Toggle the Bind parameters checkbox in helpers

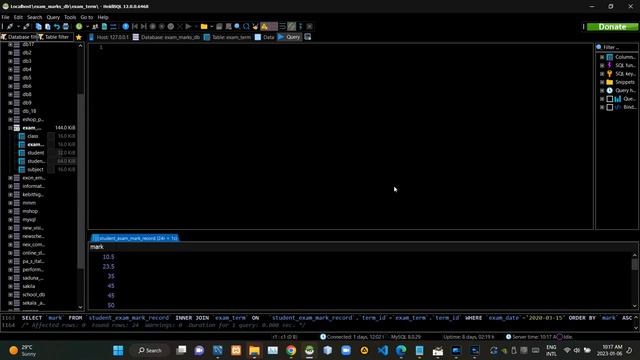tap(609, 107)
